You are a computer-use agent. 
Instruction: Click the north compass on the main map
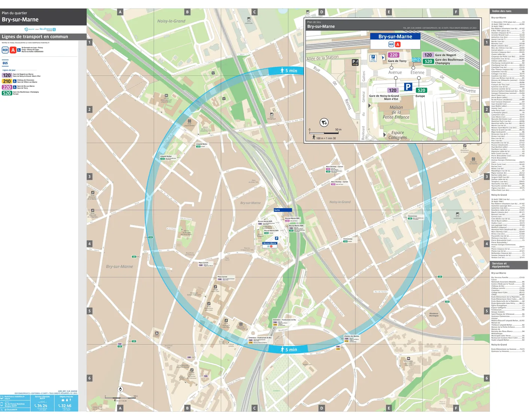coord(120,389)
